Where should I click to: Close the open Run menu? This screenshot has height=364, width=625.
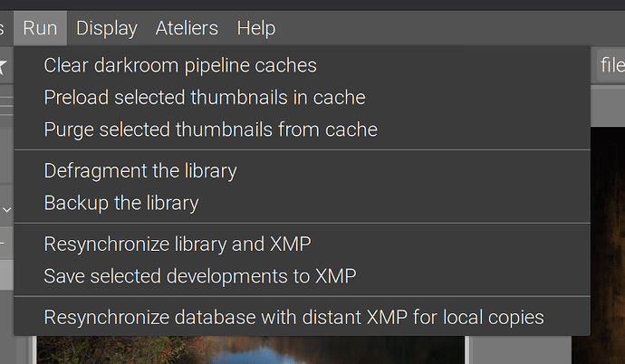coord(40,28)
